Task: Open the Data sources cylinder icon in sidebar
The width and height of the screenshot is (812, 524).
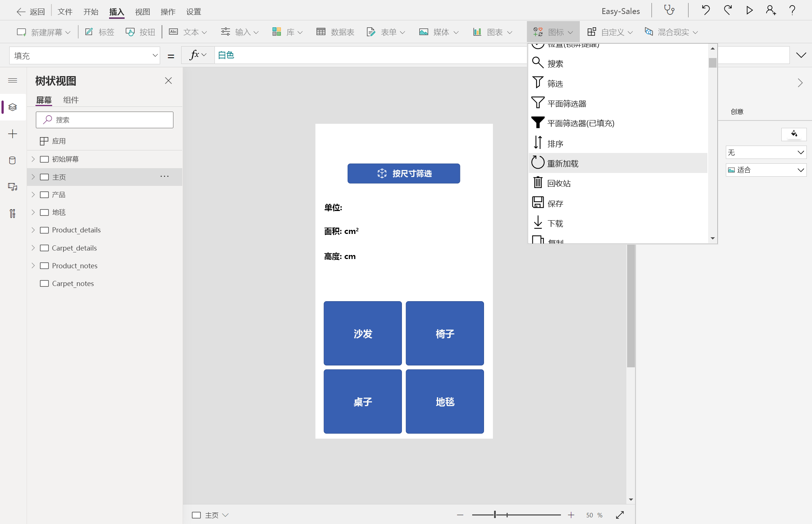Action: (x=13, y=160)
